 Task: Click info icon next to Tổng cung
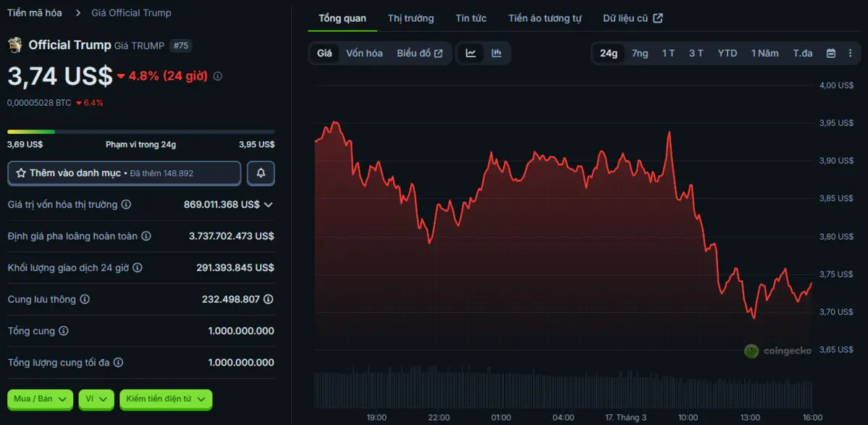click(x=64, y=331)
